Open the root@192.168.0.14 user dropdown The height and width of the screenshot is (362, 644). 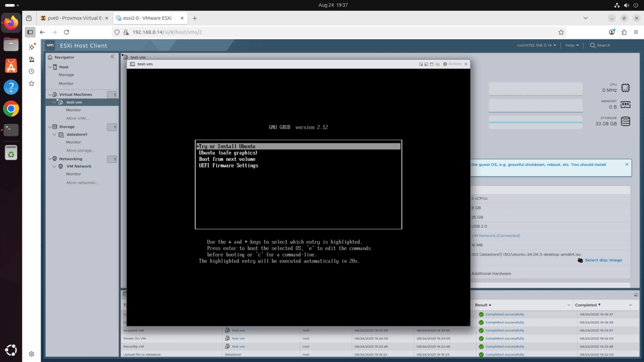click(536, 45)
